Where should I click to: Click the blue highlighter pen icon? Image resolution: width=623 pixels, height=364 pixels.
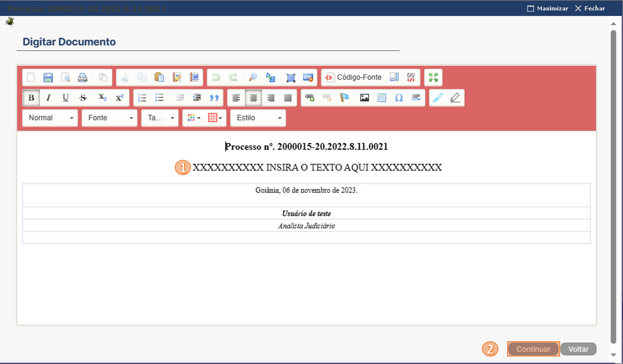pyautogui.click(x=438, y=98)
